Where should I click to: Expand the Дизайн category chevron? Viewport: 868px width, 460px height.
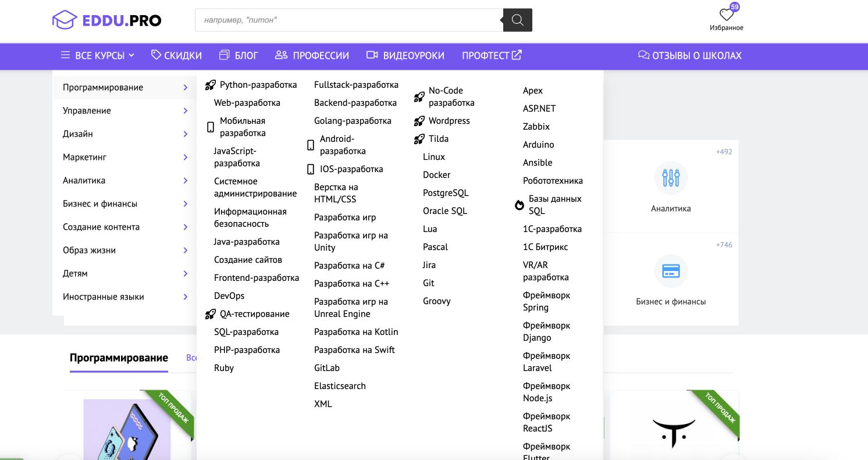tap(185, 134)
